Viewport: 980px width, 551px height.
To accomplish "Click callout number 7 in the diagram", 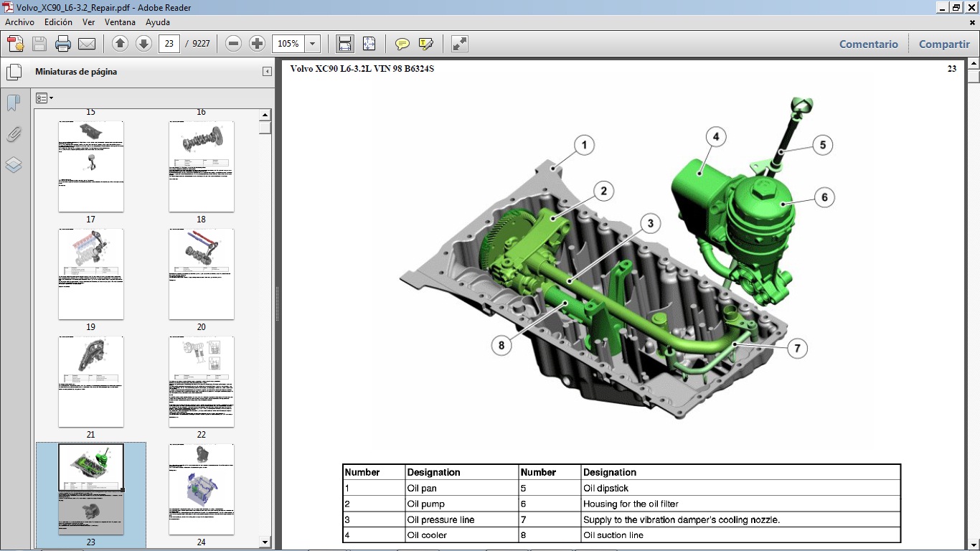I will click(x=797, y=349).
